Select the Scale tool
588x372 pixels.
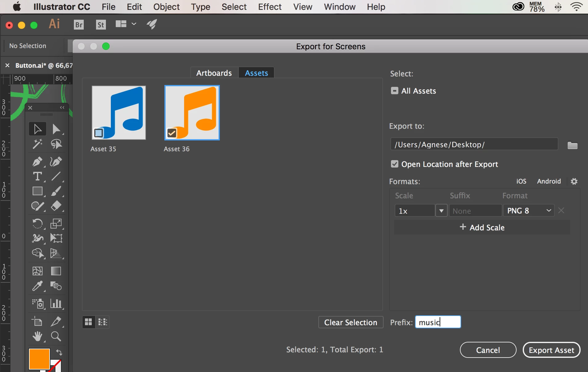(56, 223)
